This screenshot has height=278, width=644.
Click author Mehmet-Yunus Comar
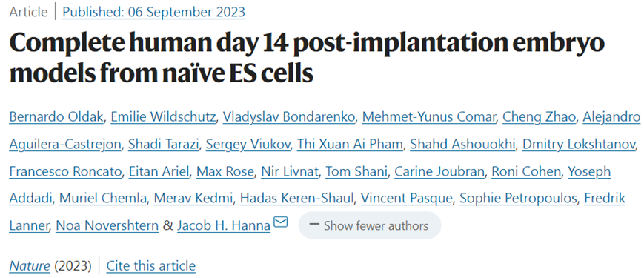[429, 117]
